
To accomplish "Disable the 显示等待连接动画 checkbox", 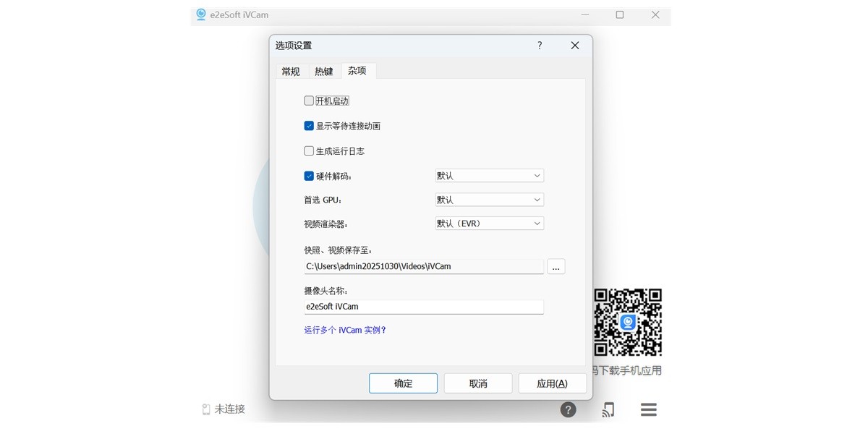I will point(309,125).
